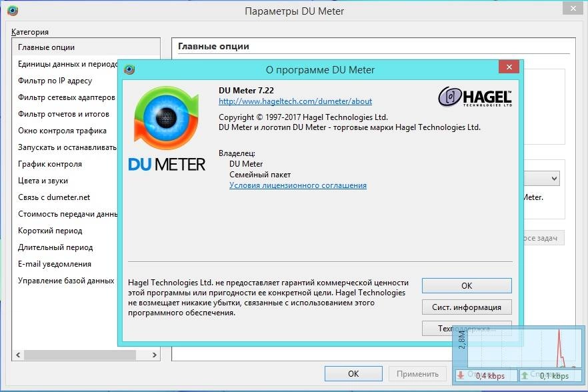The height and width of the screenshot is (392, 588).
Task: Click the DU Meter eye logo in About dialog
Action: click(167, 118)
